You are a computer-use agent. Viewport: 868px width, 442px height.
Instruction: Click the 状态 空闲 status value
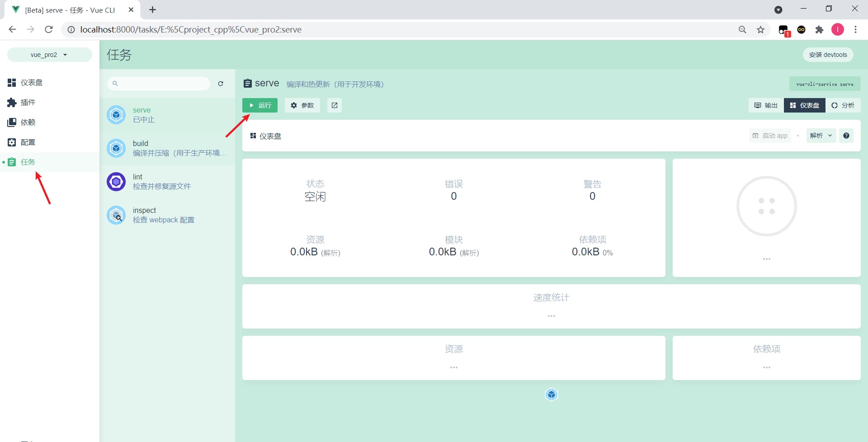(x=315, y=197)
